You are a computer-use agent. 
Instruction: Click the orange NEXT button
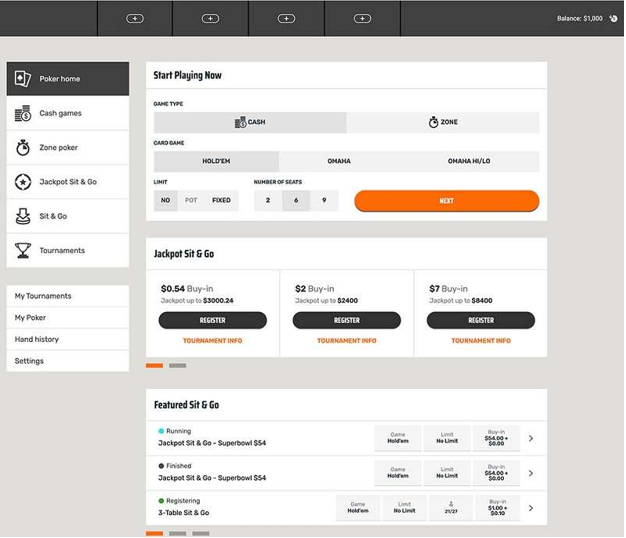447,201
